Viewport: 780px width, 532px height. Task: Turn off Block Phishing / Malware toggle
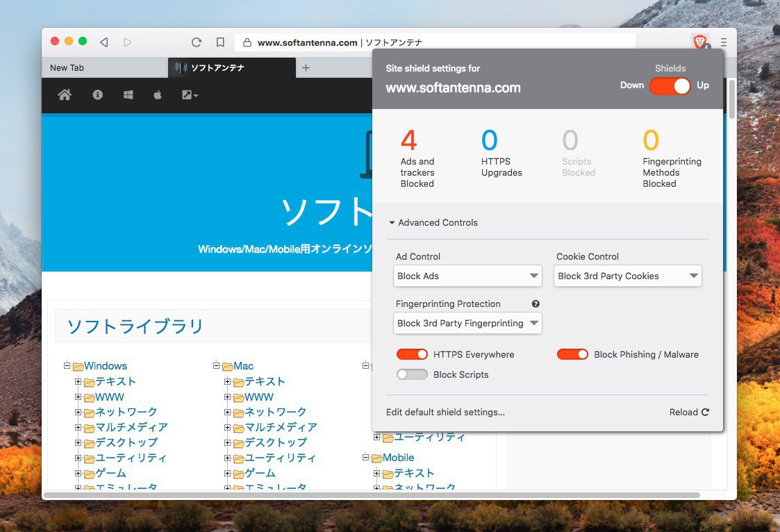[x=572, y=354]
